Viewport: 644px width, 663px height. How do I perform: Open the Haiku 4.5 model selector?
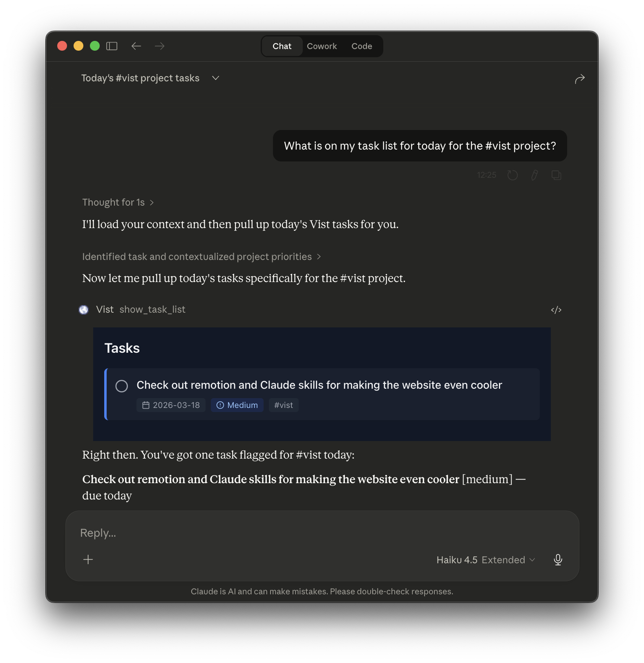[x=486, y=560]
